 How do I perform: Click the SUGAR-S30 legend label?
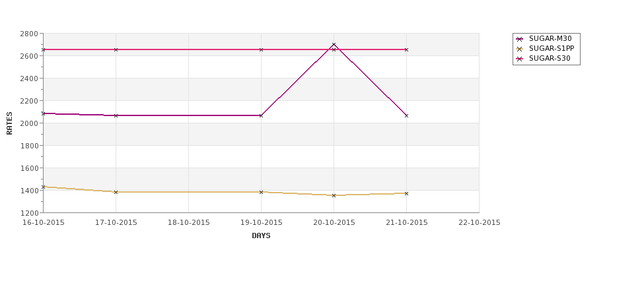coord(550,59)
